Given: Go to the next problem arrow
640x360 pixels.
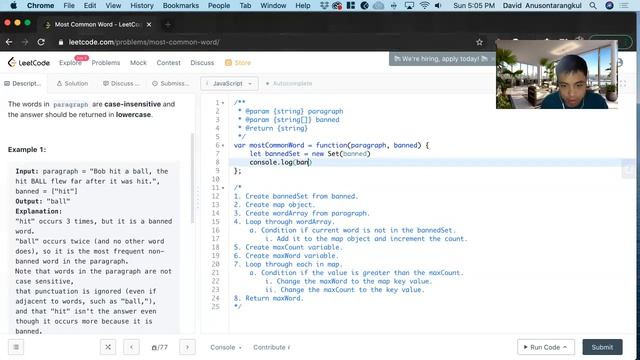Looking at the screenshot, I should pos(187,347).
